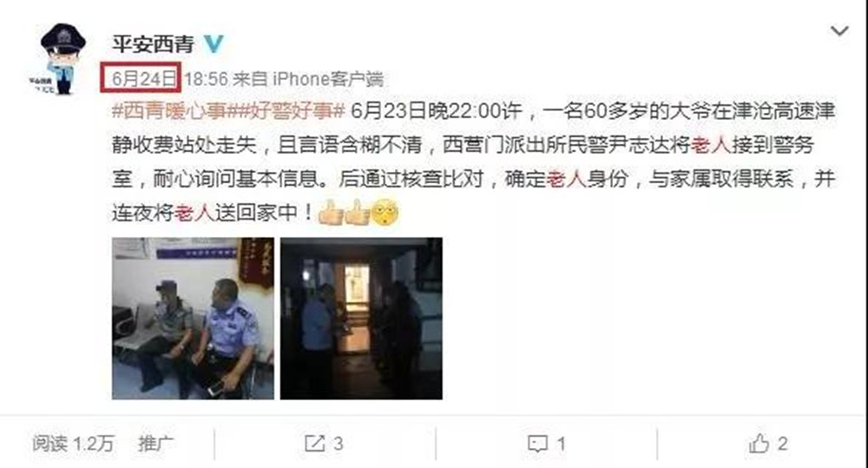Click the first thumbs-up emoji

pos(331,213)
